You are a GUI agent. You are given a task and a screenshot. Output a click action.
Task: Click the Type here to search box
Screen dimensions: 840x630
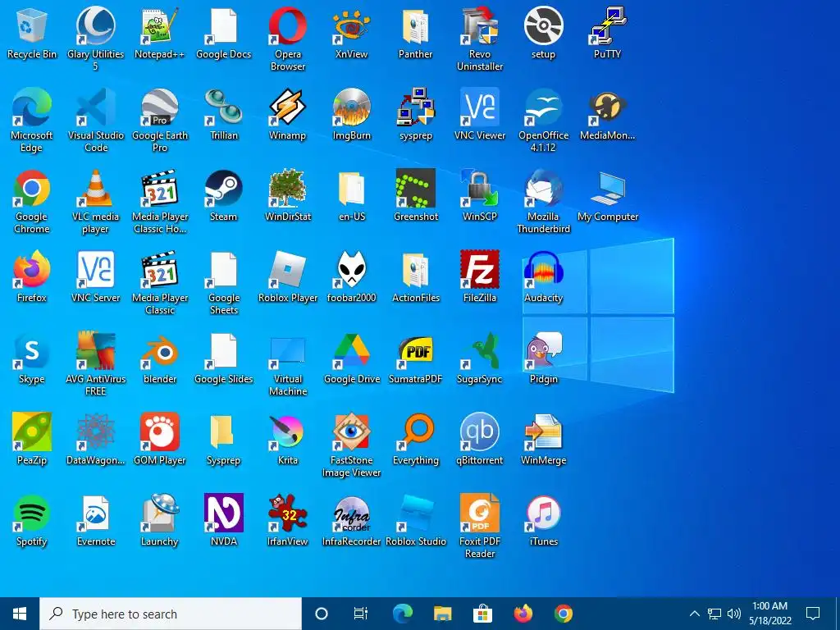[171, 614]
